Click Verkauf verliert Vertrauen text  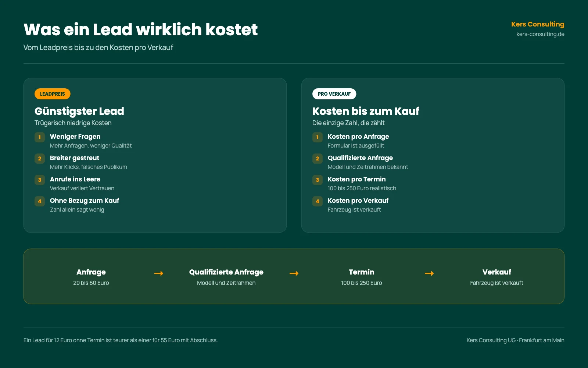(x=82, y=188)
